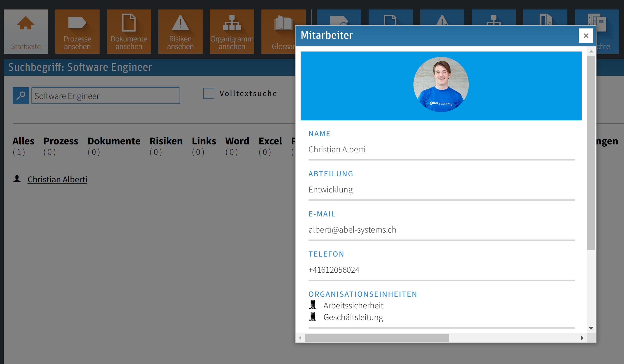Screen dimensions: 624x364
Task: Enable the Volltextsuche checkbox
Action: pos(209,93)
